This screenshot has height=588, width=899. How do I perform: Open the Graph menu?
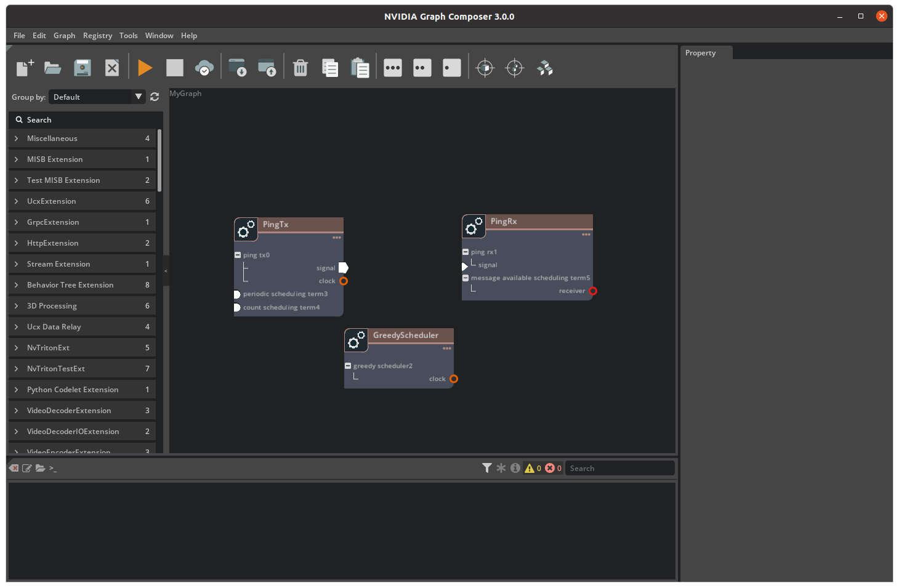click(65, 36)
